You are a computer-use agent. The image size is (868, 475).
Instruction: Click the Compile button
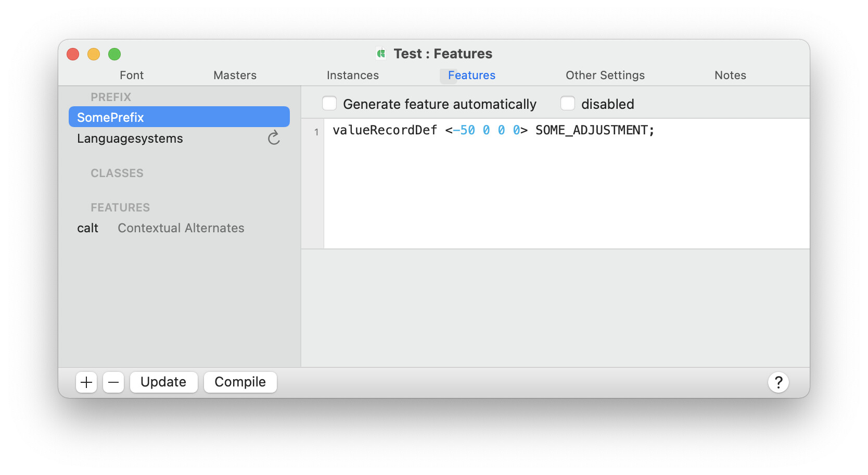[240, 382]
